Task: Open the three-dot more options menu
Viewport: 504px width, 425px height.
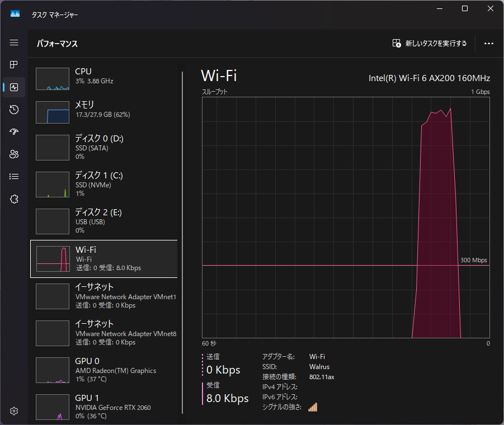Action: 488,44
